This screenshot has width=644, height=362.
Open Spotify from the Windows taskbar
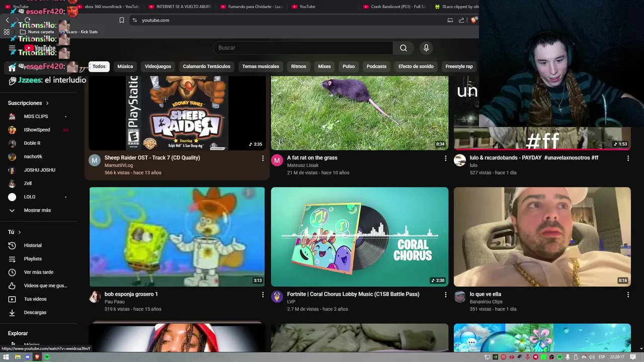point(47,357)
